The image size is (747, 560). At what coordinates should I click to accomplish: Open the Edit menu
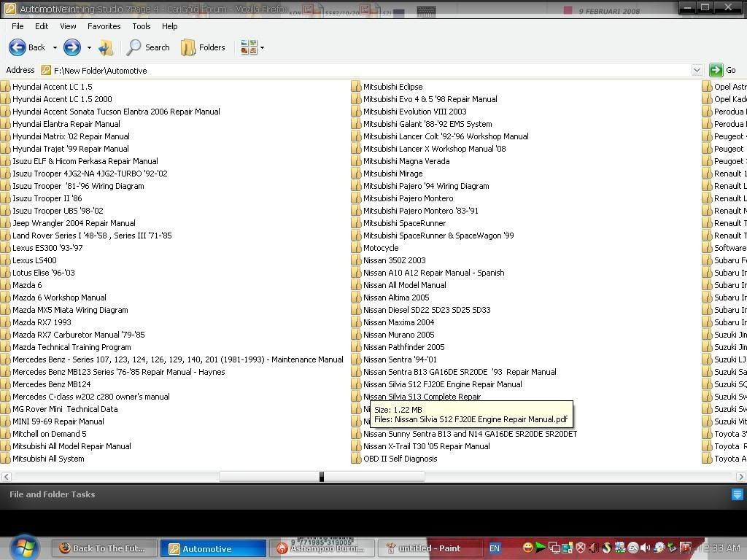tap(42, 26)
